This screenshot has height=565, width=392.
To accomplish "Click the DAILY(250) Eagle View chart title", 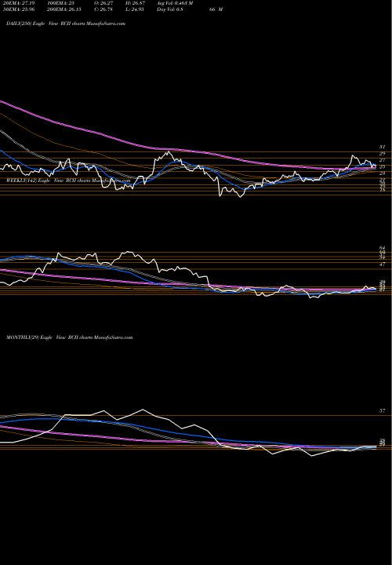I will [x=66, y=24].
